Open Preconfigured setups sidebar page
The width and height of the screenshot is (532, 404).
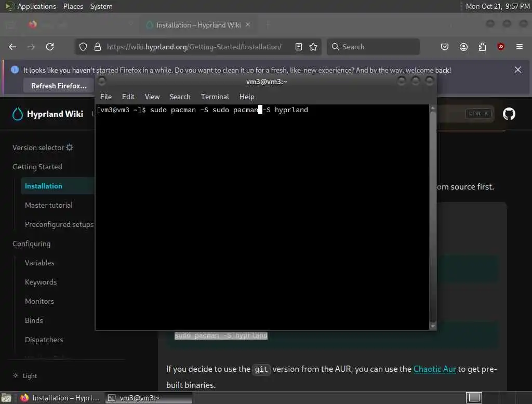point(59,224)
